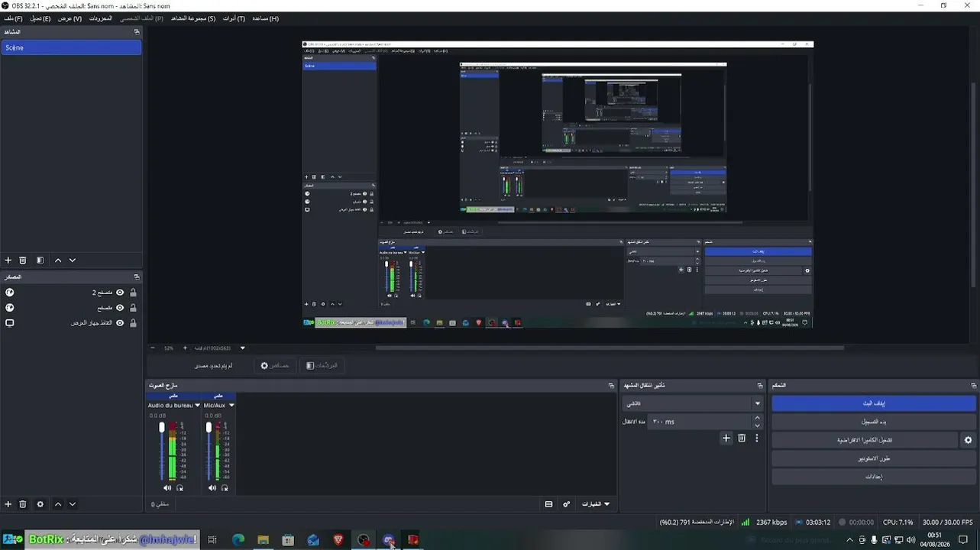980x550 pixels.
Task: Delete selected scene with trash icon in المشاهد panel
Action: coord(23,260)
